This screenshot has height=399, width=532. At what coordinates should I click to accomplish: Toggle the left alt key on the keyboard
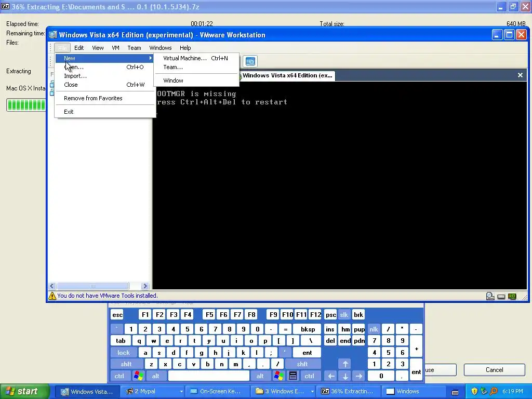(x=155, y=376)
